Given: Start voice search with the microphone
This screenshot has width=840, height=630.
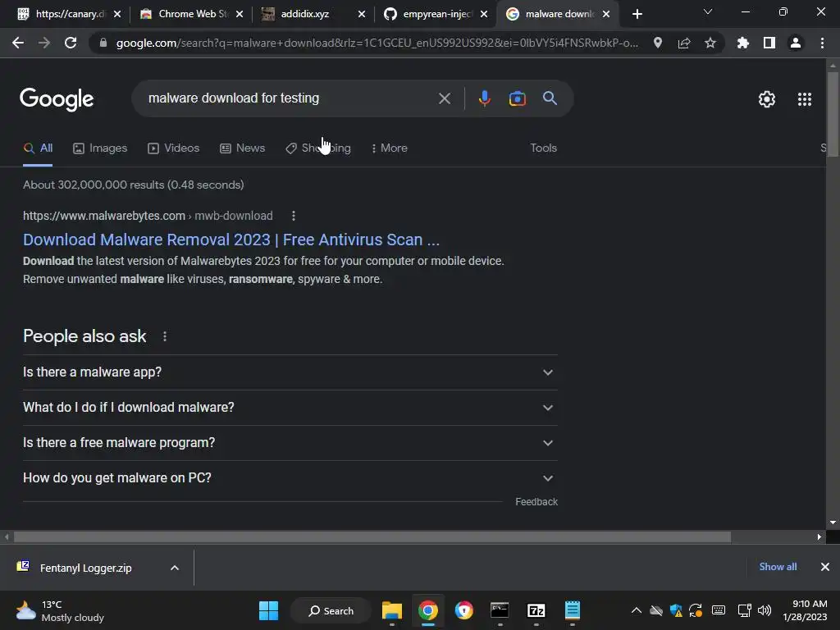Looking at the screenshot, I should pos(484,98).
